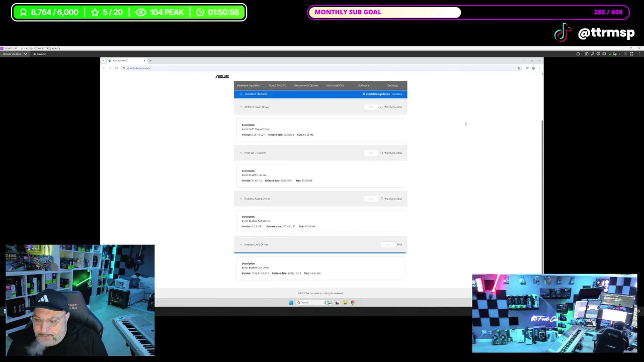Collapse the Intel Wi-Fi Driver section
Viewport: 644px width, 362px height.
coord(240,153)
